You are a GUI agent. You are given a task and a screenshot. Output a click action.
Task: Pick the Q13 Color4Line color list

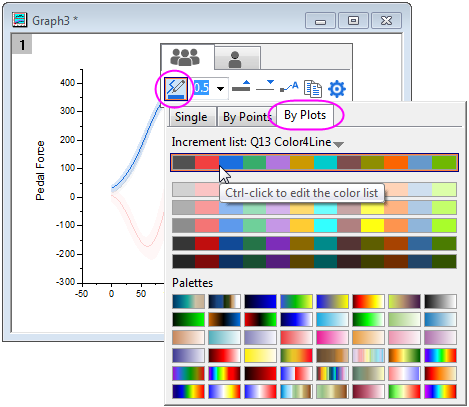pos(314,163)
